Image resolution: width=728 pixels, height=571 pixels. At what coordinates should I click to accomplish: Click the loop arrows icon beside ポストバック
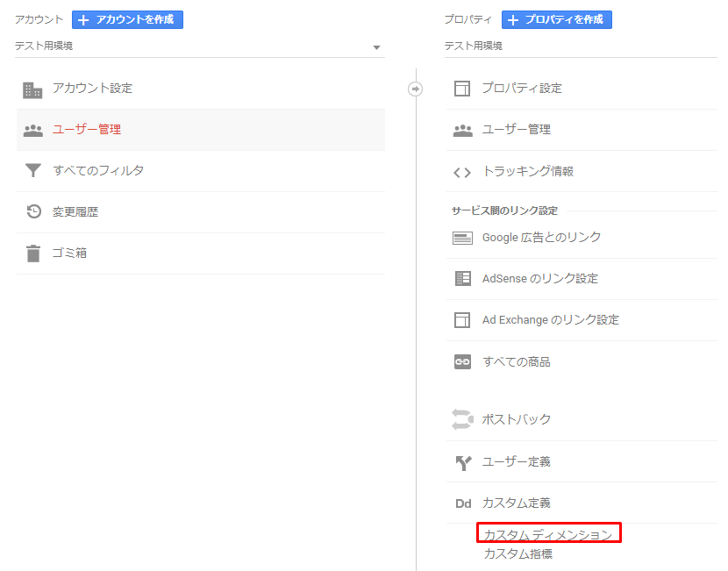tap(462, 419)
